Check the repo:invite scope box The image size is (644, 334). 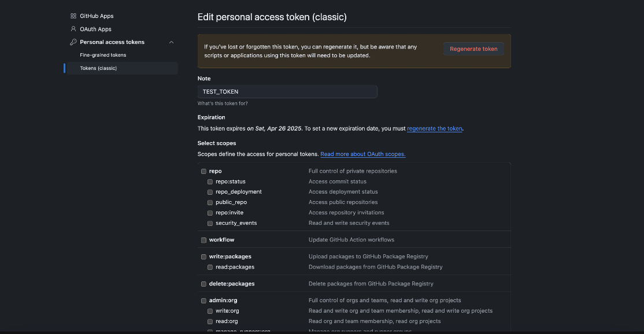(210, 213)
